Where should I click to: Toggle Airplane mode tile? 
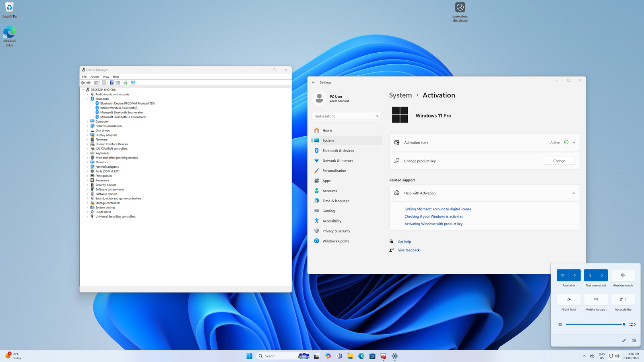(x=623, y=275)
